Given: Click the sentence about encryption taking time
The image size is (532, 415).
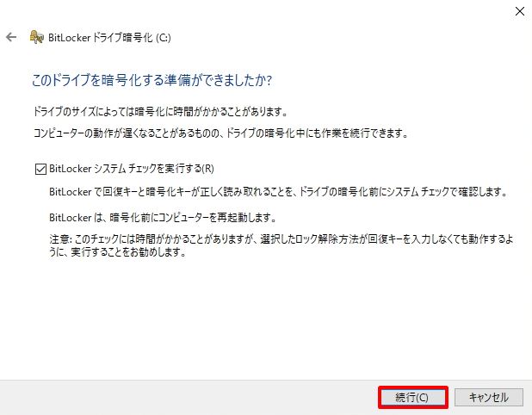Looking at the screenshot, I should pyautogui.click(x=160, y=111).
